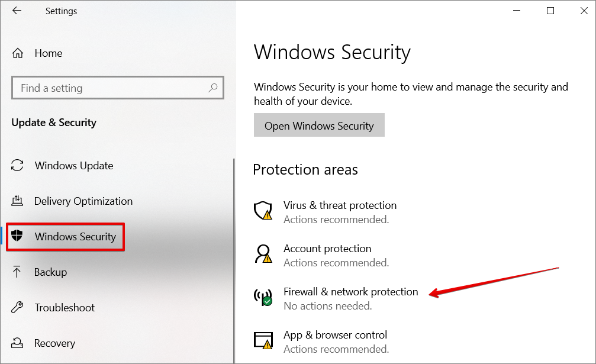Screen dimensions: 596x364
Task: Click the Backup upload arrow icon
Action: tap(18, 272)
